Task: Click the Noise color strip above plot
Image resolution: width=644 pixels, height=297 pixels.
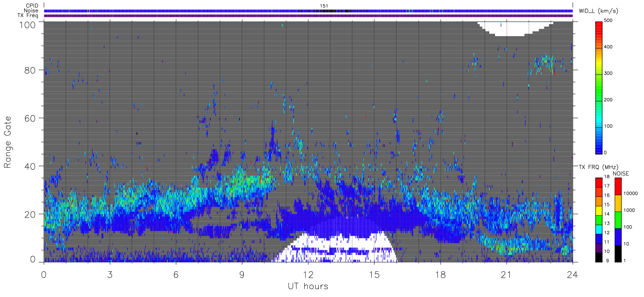Action: 308,10
